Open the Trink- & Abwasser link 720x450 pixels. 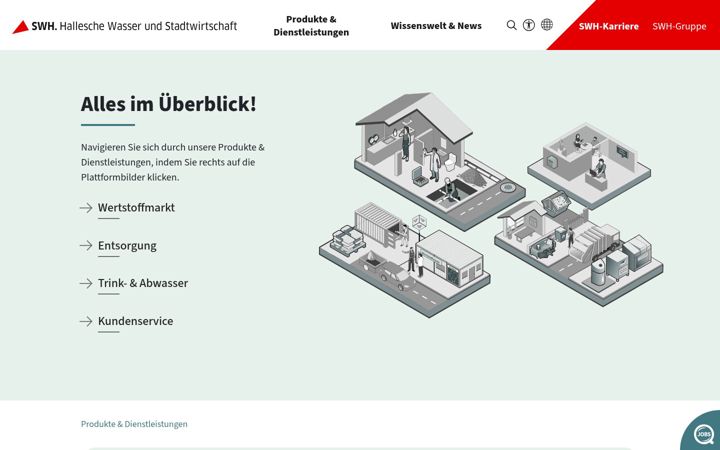pyautogui.click(x=143, y=283)
